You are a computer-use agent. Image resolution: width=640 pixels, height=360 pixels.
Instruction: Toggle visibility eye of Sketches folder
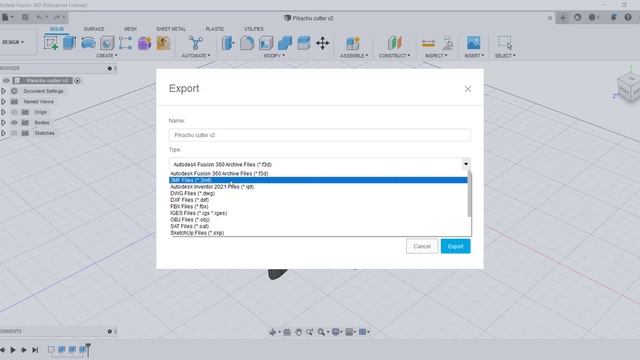(14, 133)
